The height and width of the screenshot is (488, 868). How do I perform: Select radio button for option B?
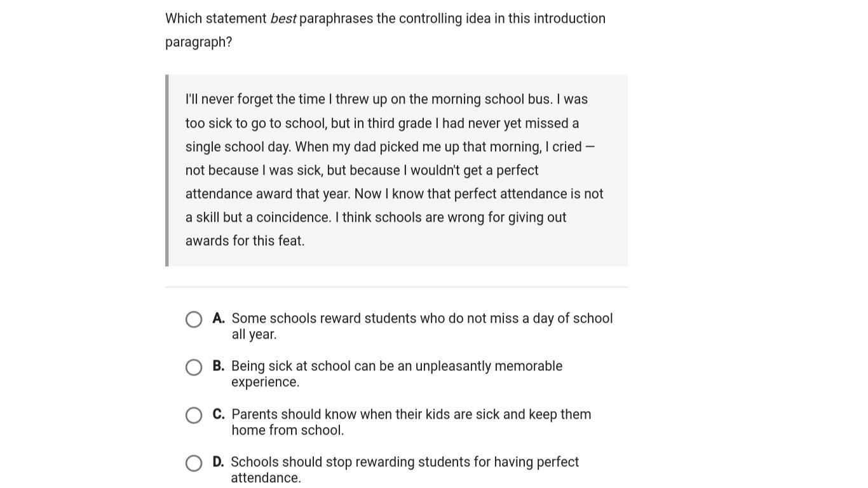194,367
